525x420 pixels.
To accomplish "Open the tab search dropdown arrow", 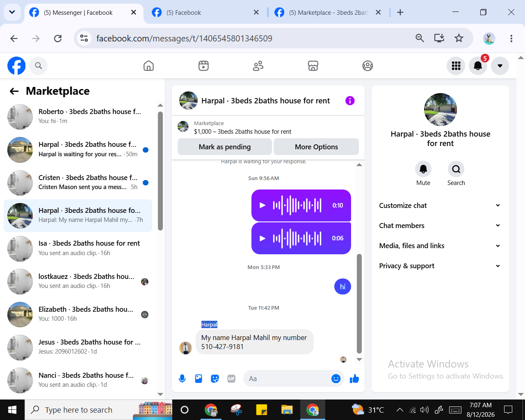I will pos(12,12).
